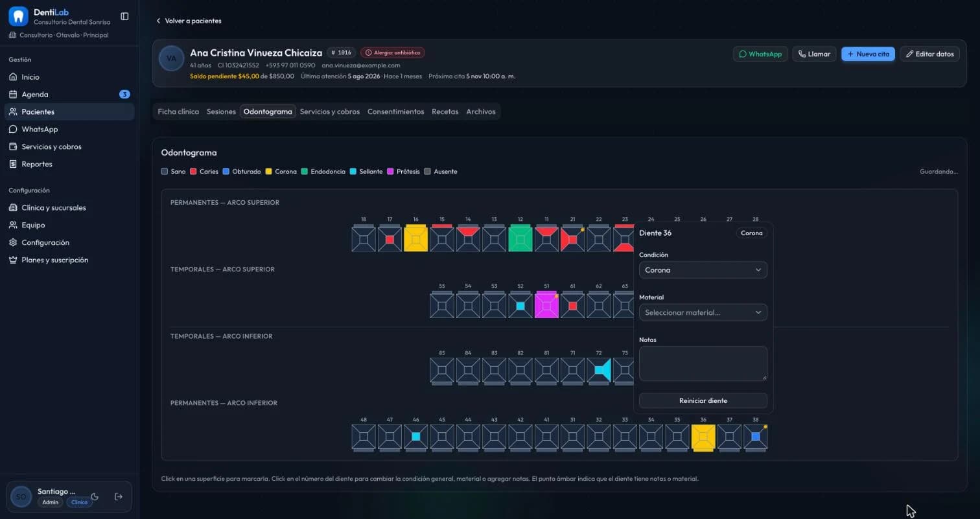Open Equipo via its team icon
This screenshot has height=519, width=980.
click(x=13, y=225)
